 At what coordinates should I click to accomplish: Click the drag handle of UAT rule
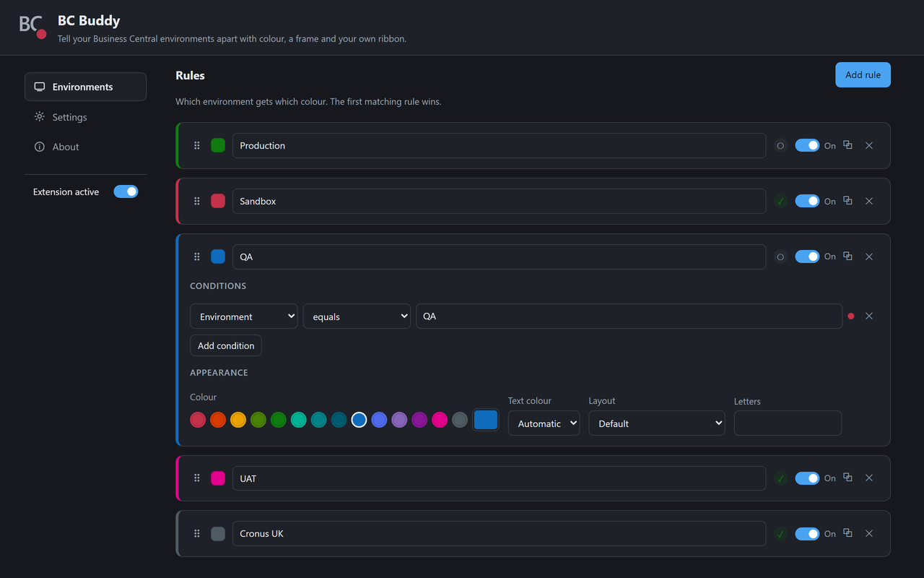click(x=197, y=478)
